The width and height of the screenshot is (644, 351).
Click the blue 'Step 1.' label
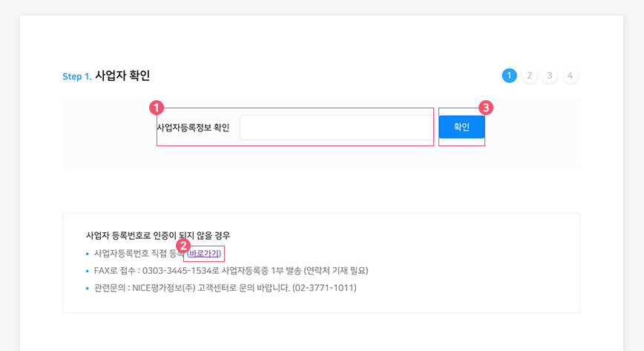(x=77, y=76)
